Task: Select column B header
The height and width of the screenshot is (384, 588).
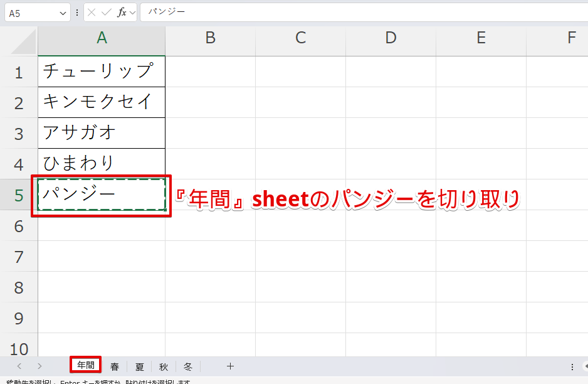Action: point(210,38)
